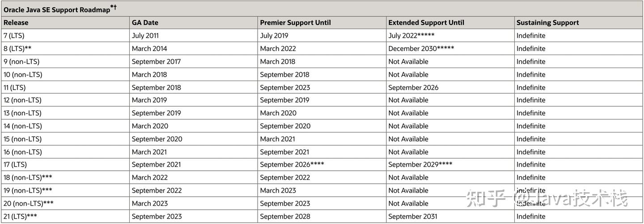Select the 17 (LTS) release cell

click(x=15, y=164)
